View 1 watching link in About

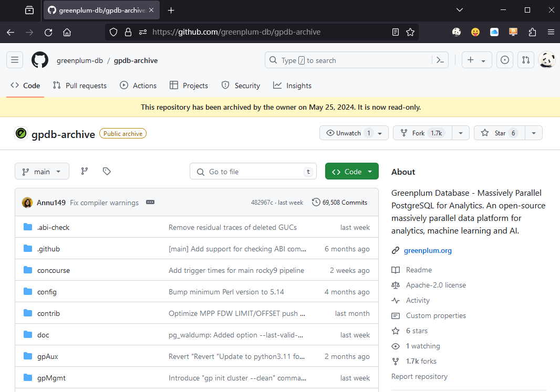423,346
